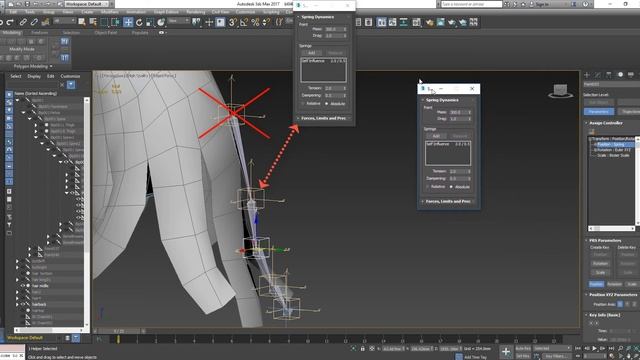Switch to the Populate ribbon tab
The width and height of the screenshot is (640, 360).
coord(140,33)
